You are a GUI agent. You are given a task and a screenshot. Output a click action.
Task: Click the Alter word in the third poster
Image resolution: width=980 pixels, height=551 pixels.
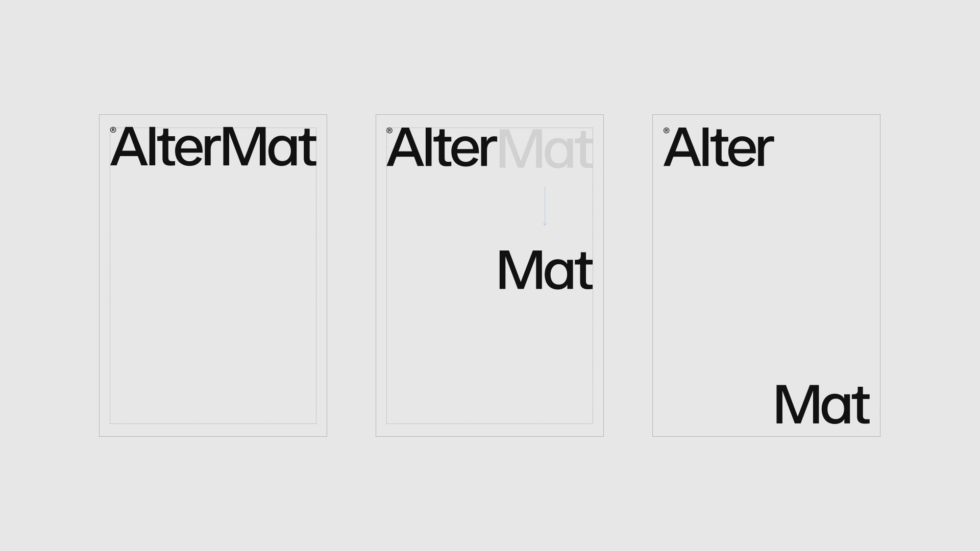point(719,147)
